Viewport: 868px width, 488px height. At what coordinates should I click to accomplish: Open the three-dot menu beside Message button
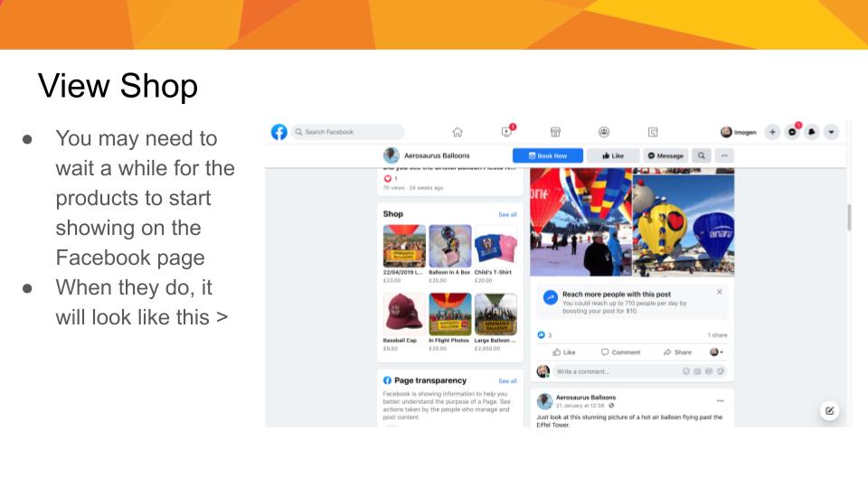tap(724, 156)
